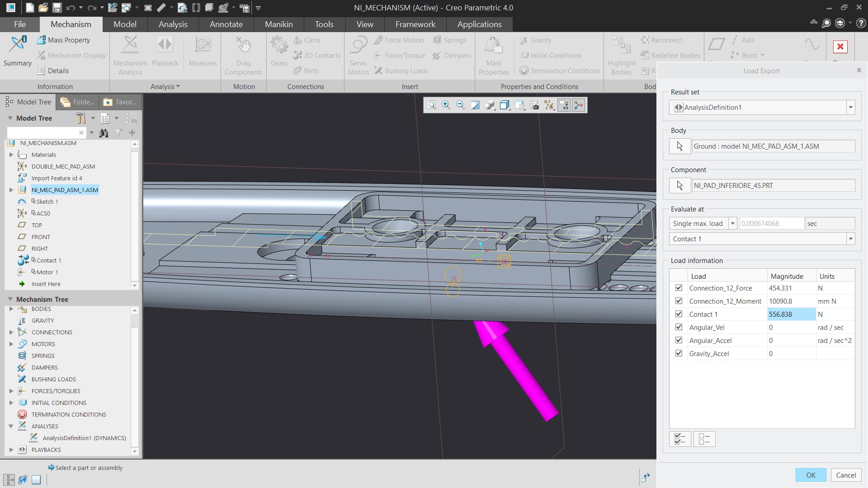868x488 pixels.
Task: Click the Model Tree search field
Action: click(x=43, y=133)
